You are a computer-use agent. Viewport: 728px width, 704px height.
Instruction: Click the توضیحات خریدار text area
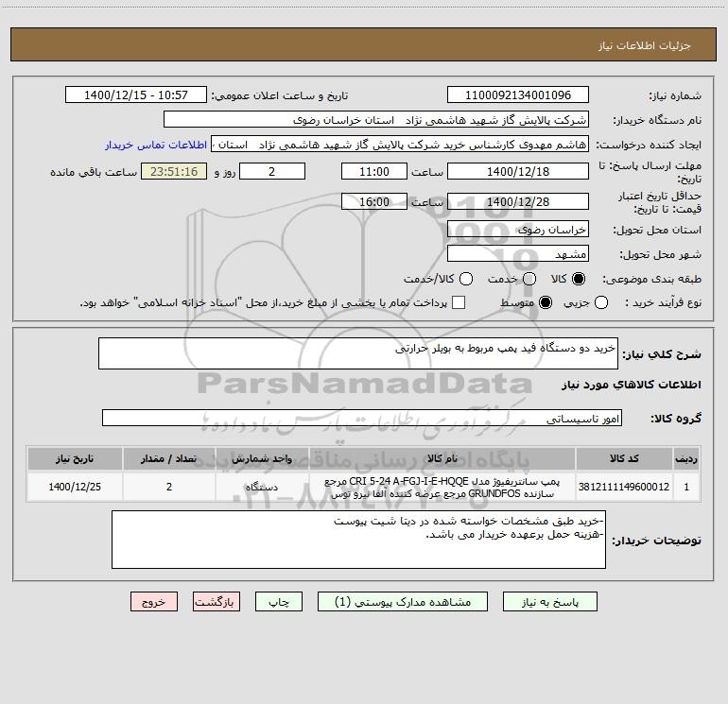pos(358,540)
